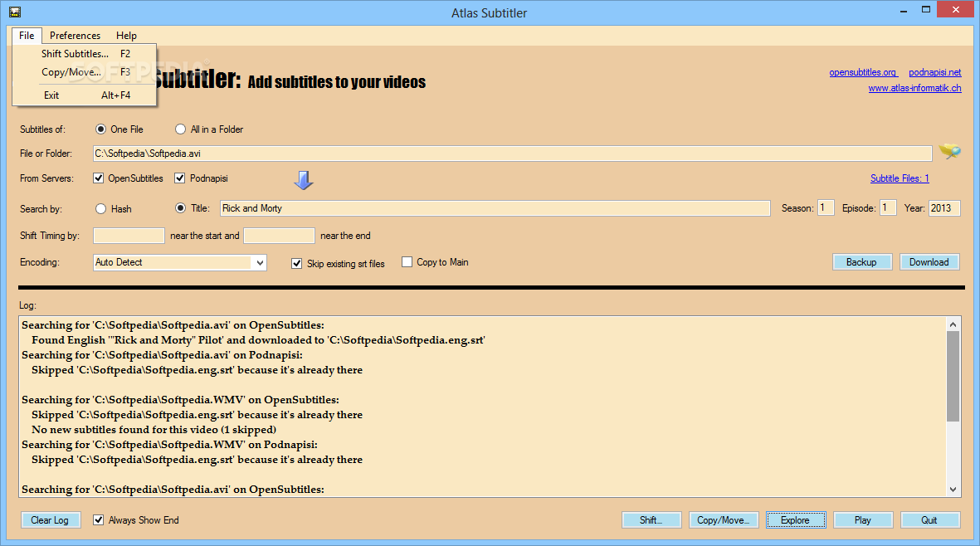Click the Season number field

826,208
